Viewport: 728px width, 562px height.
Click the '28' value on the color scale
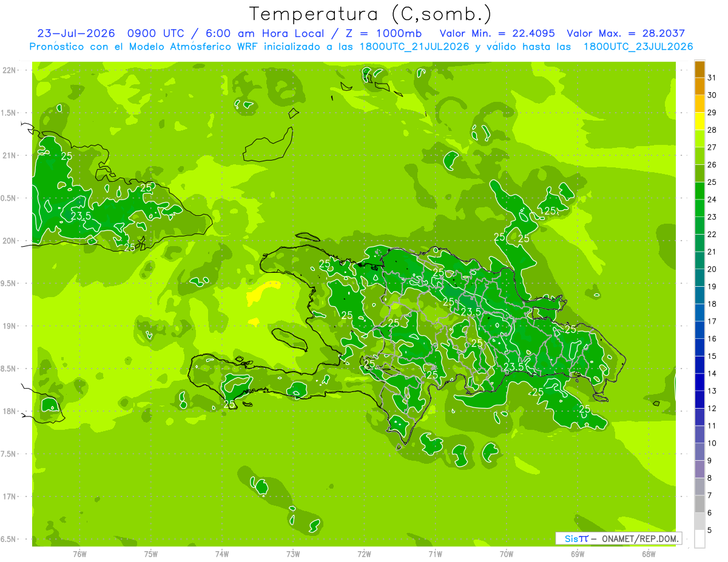point(712,130)
